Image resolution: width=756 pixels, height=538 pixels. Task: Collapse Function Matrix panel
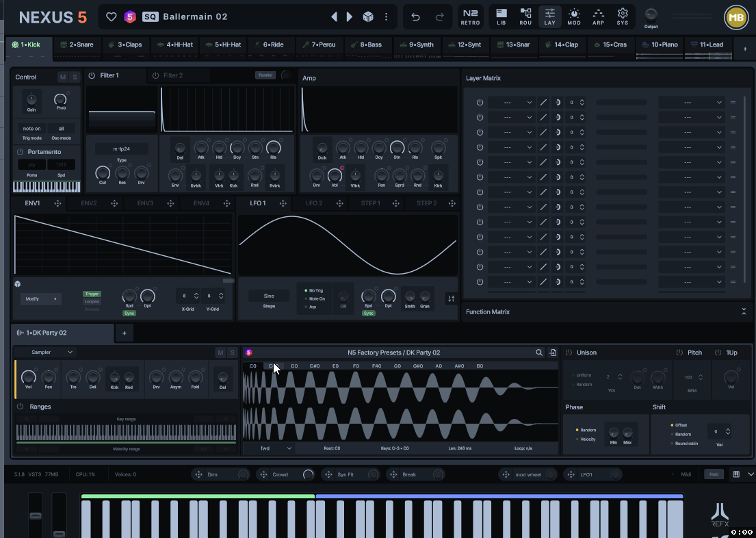coord(744,311)
